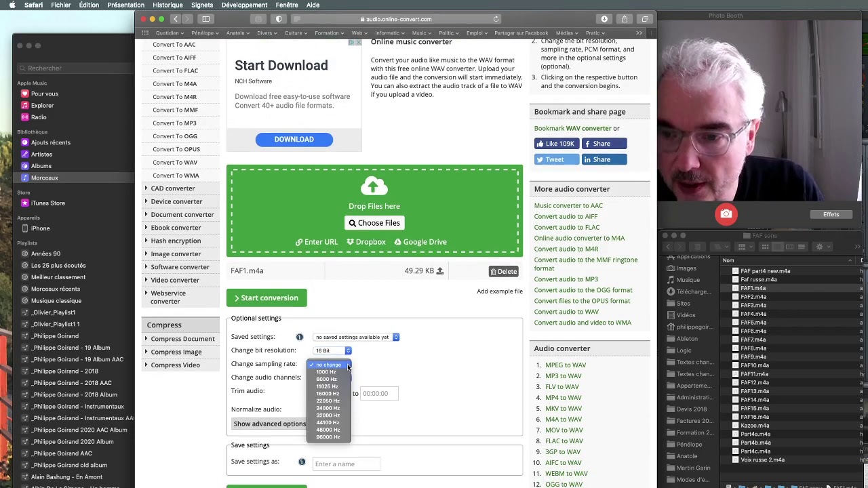This screenshot has width=868, height=488.
Task: Click the red Photo Booth camera shutter button
Action: pos(726,214)
